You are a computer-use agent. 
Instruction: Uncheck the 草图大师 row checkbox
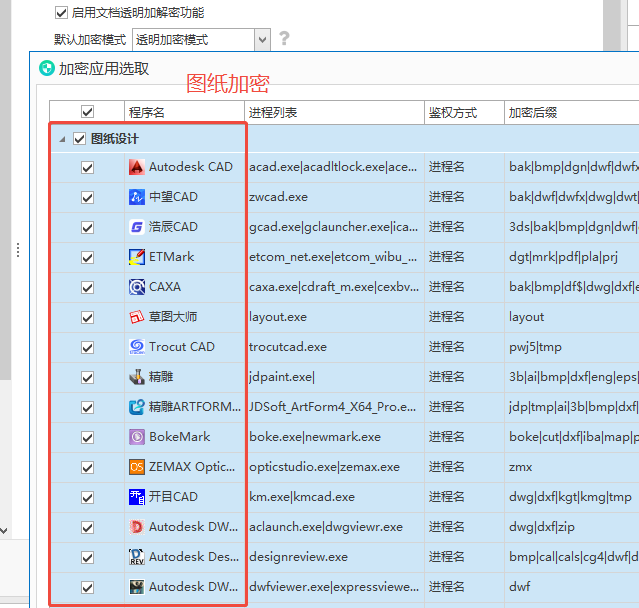click(x=87, y=317)
